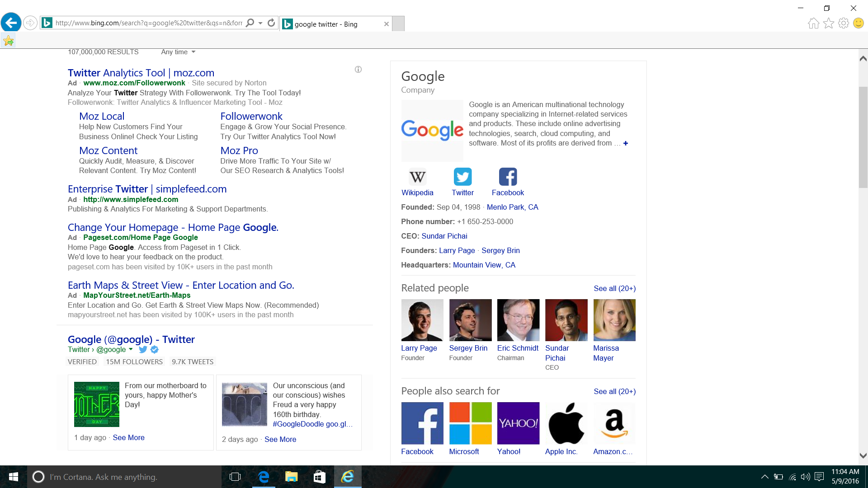Open Change Your Homepage ad link
The width and height of the screenshot is (868, 488).
tap(173, 227)
